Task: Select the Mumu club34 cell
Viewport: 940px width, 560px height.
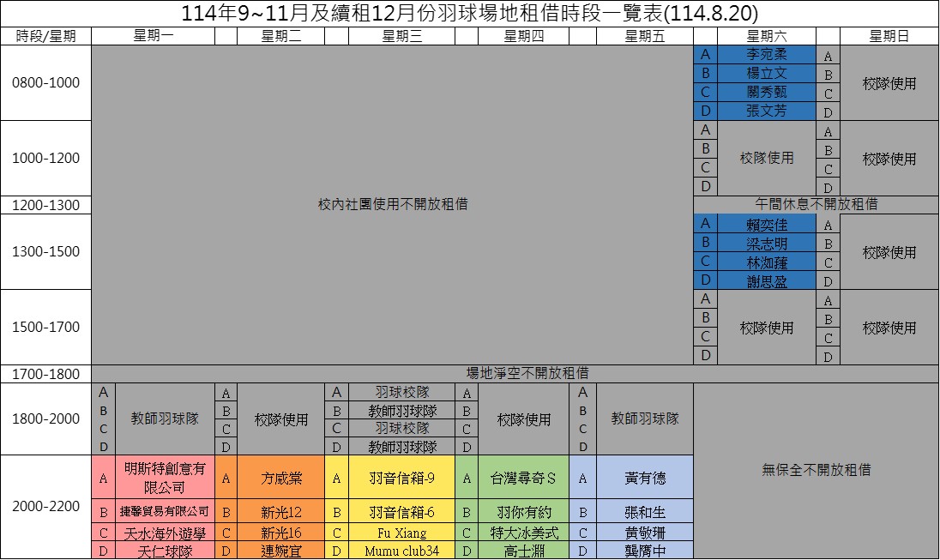Action: (x=402, y=551)
